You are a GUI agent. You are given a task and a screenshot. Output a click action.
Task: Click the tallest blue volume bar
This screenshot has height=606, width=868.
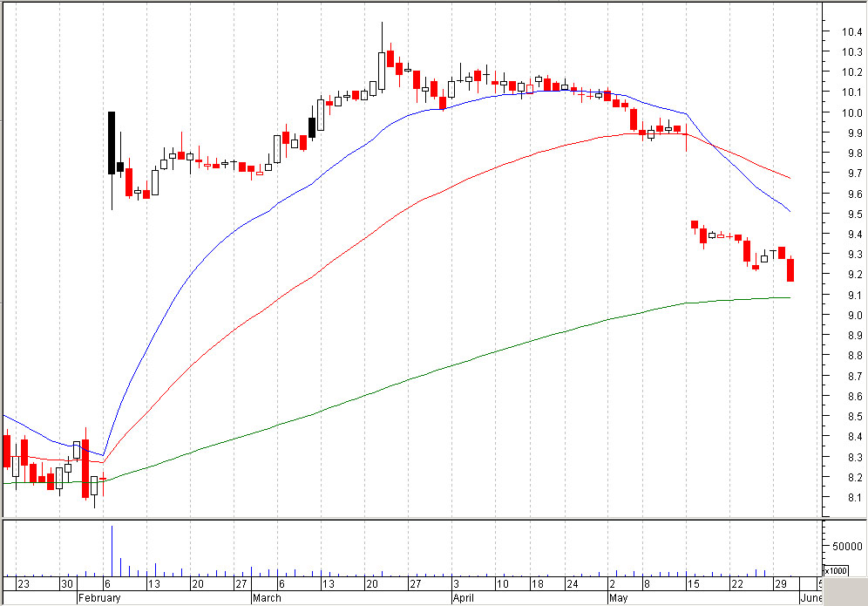(x=112, y=551)
